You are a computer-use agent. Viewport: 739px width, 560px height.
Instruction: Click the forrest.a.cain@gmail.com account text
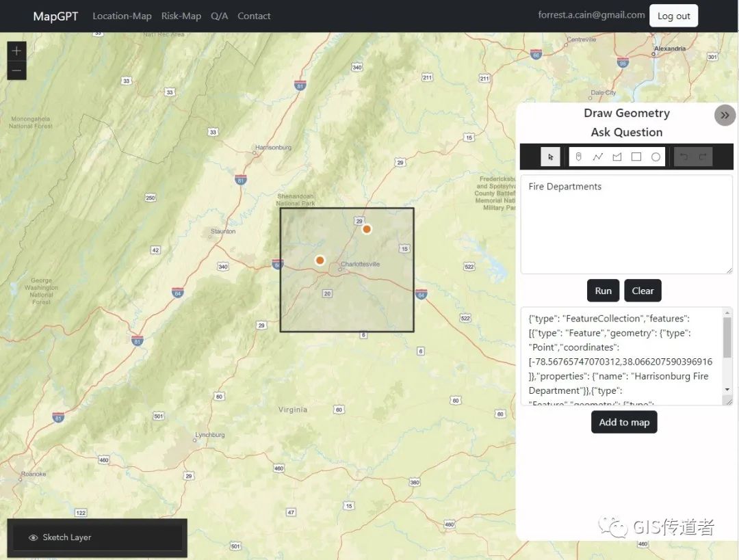pos(591,15)
